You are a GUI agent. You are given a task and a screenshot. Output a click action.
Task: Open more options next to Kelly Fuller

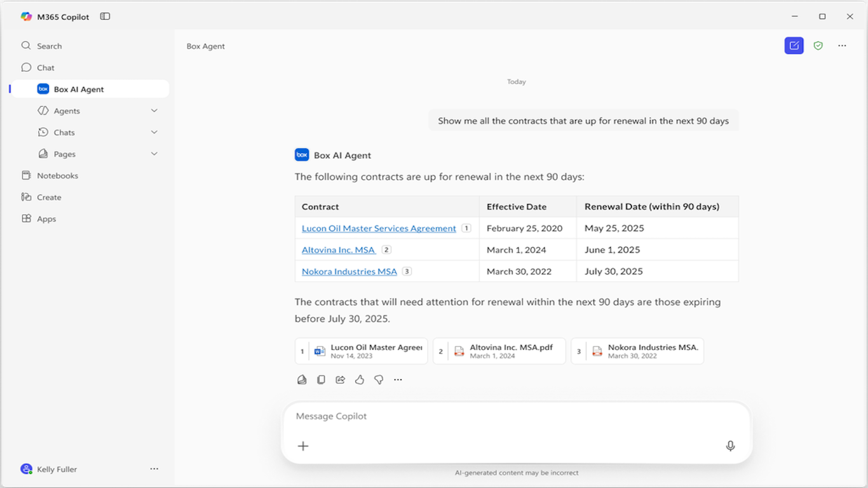pyautogui.click(x=154, y=469)
